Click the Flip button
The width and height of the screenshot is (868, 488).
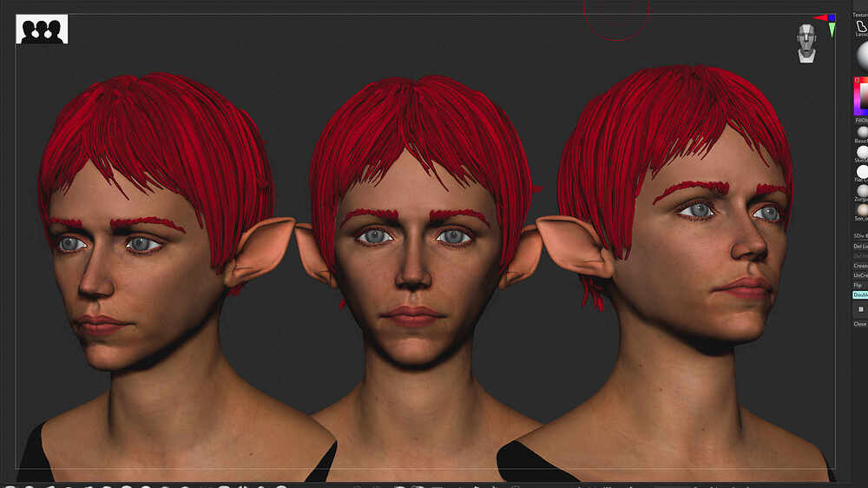tap(858, 286)
